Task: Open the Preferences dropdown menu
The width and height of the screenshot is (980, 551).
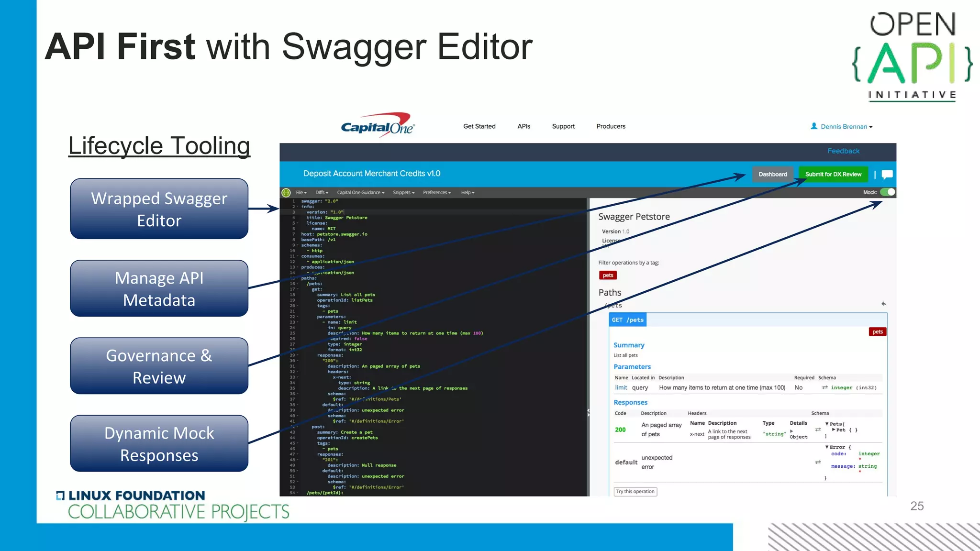Action: [437, 193]
